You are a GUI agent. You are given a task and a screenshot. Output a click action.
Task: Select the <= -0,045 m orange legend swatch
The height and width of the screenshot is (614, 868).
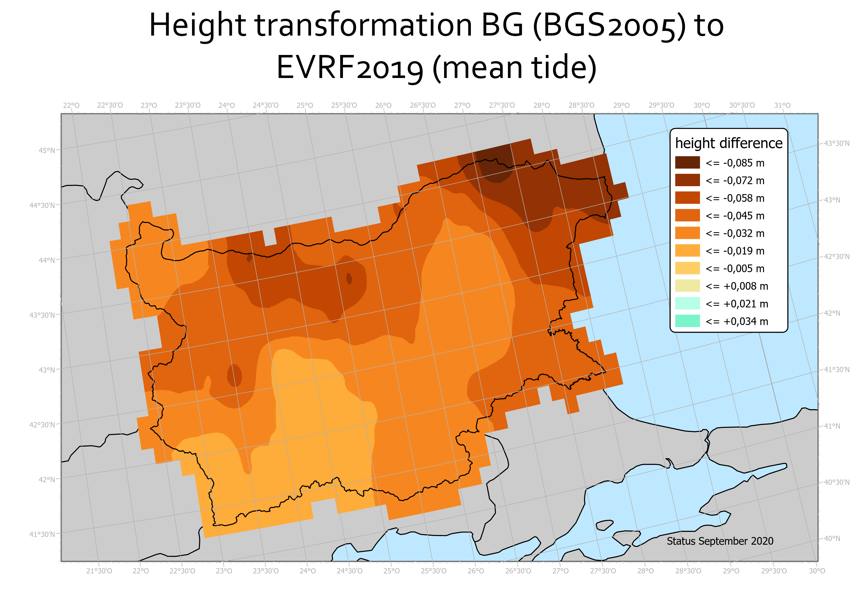pos(687,215)
